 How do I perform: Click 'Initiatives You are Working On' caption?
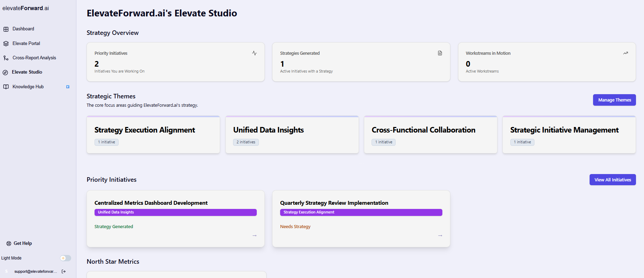coord(120,72)
